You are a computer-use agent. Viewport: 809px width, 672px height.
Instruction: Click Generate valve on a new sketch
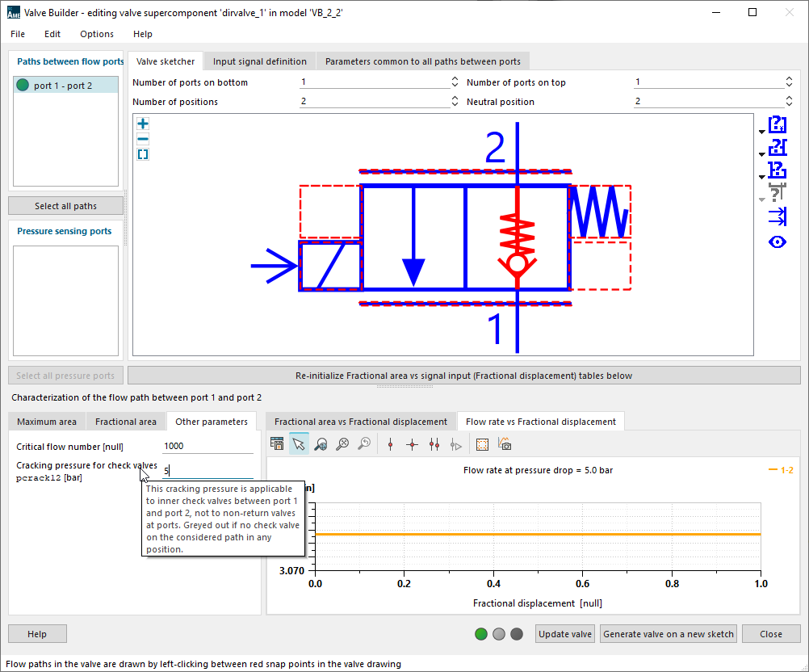[x=669, y=634]
